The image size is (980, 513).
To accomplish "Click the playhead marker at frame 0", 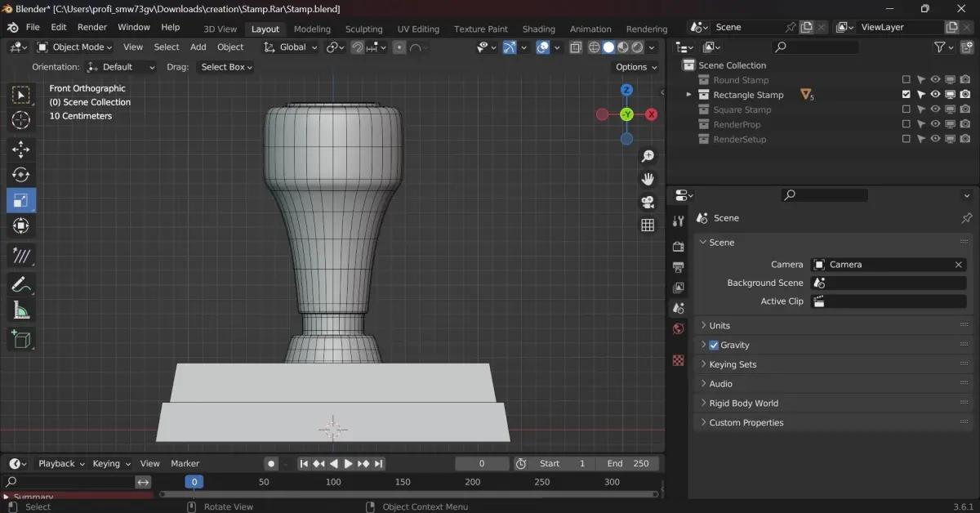I will point(194,482).
